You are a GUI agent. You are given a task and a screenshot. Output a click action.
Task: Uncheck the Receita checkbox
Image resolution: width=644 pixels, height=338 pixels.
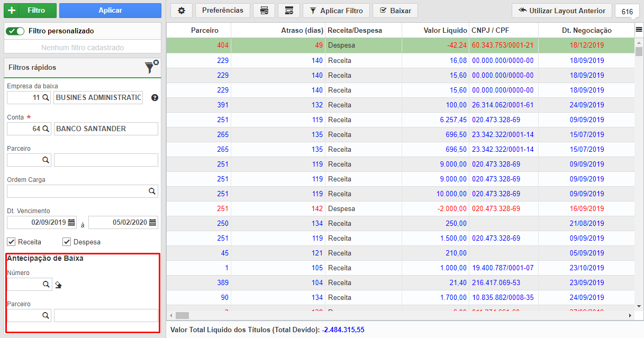(x=11, y=242)
